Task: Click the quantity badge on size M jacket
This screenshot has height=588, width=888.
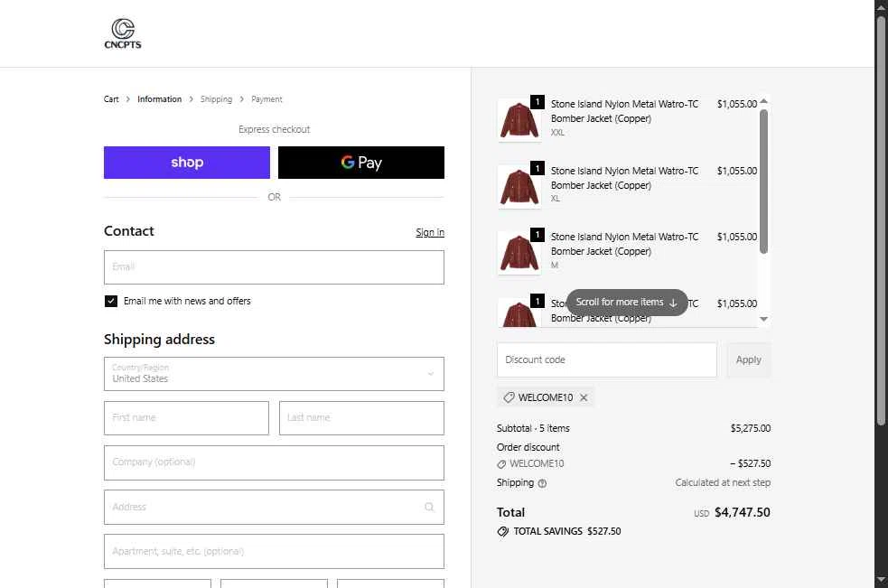Action: (537, 235)
